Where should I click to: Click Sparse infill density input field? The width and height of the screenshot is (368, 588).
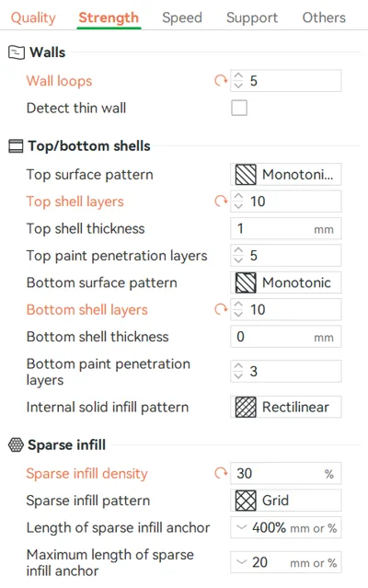[286, 473]
